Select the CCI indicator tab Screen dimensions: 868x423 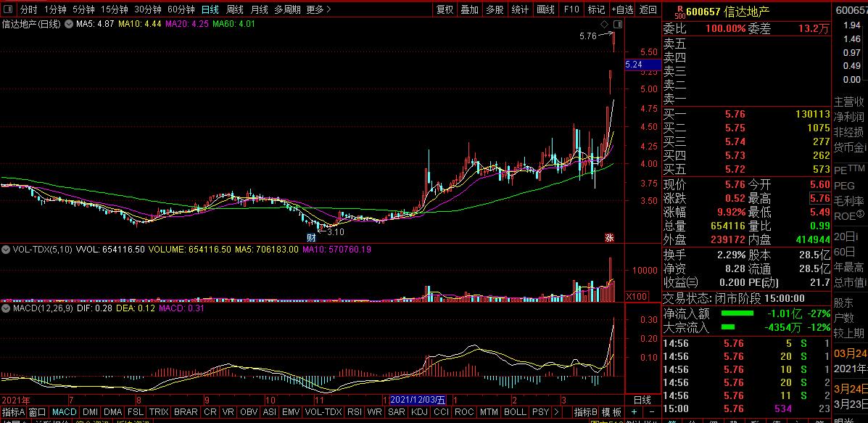[x=441, y=413]
